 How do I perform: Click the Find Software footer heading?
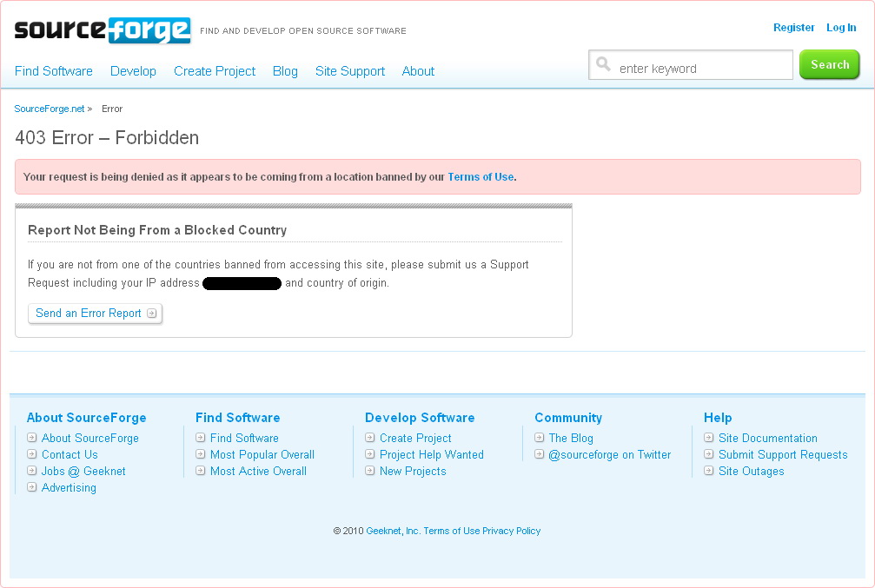238,418
